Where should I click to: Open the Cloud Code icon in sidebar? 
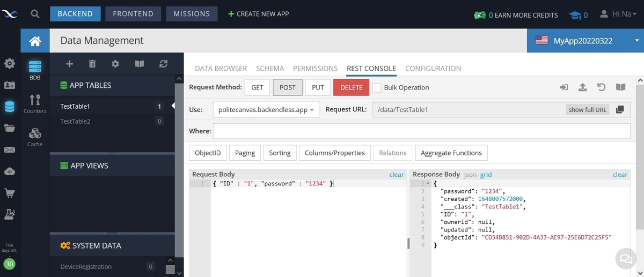pos(10,171)
